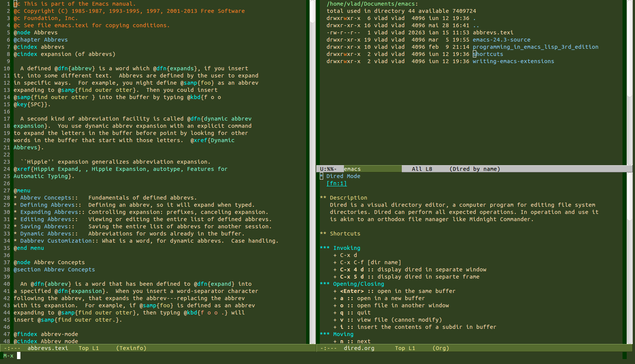635x364 pixels.
Task: Follow the [fn:1] footnote link
Action: [336, 183]
